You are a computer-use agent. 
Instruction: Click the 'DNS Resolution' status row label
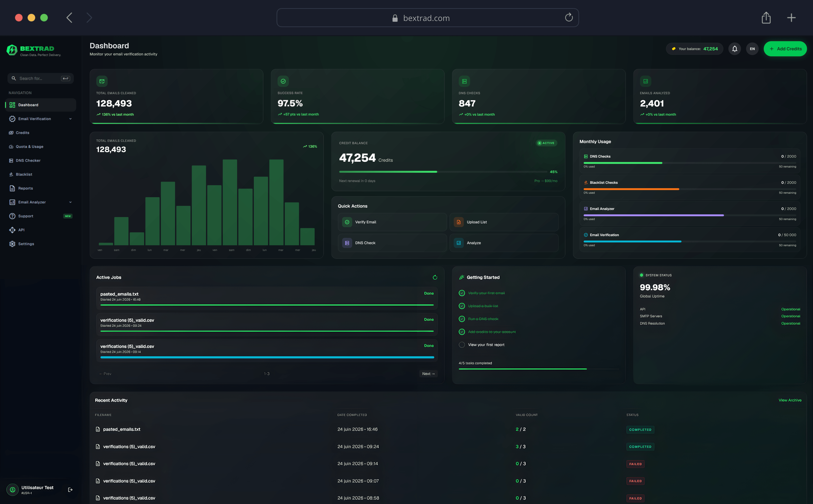pyautogui.click(x=652, y=323)
